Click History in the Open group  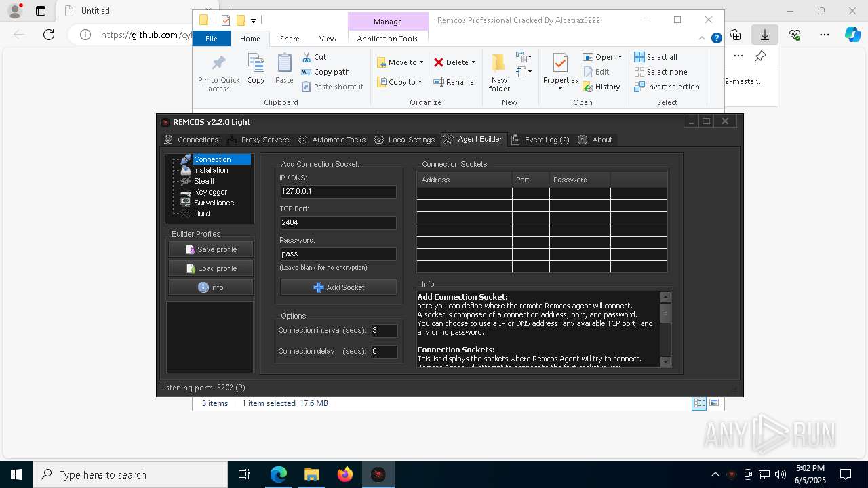click(x=601, y=87)
